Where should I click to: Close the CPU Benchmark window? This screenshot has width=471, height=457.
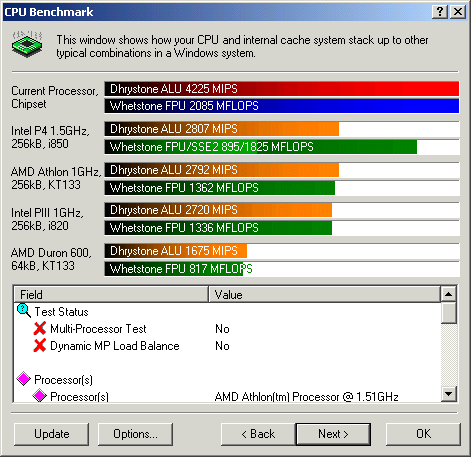[x=458, y=12]
